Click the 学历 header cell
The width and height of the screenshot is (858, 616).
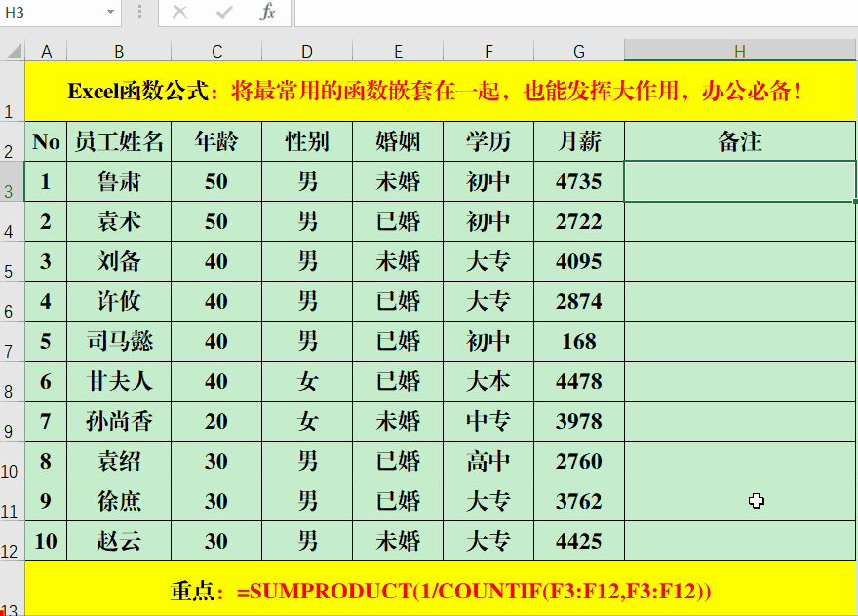pos(488,141)
